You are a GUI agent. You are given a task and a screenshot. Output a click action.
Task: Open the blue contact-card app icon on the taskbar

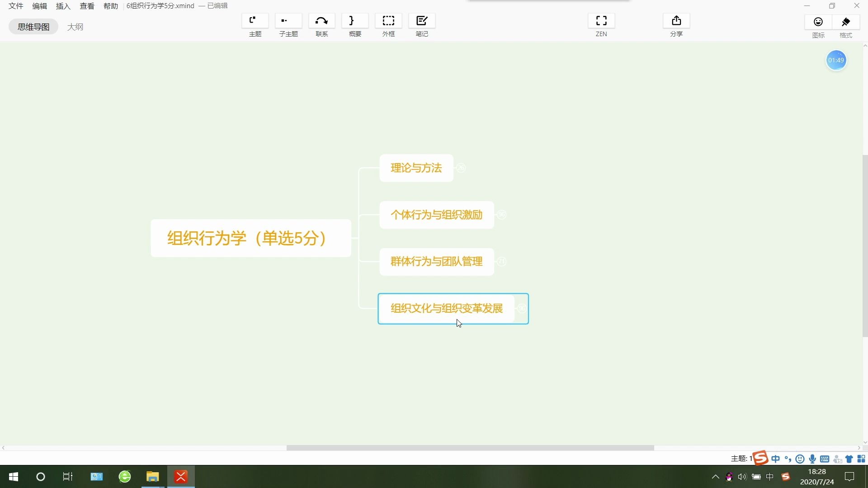tap(97, 477)
